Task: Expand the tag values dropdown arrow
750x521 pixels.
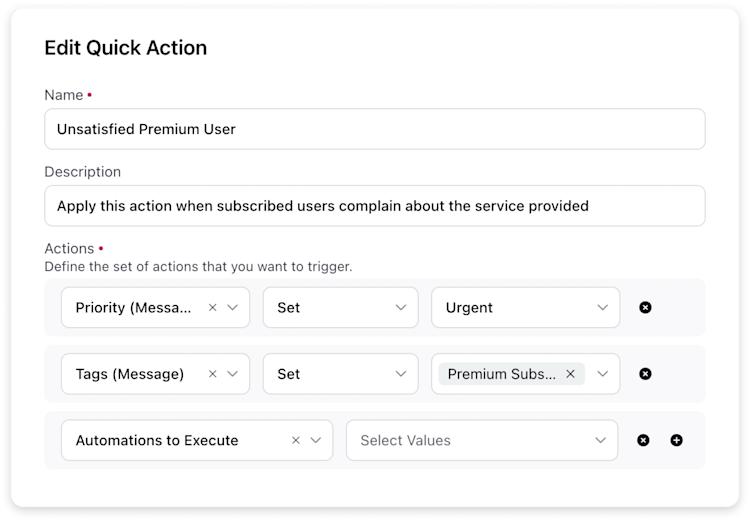Action: point(601,374)
